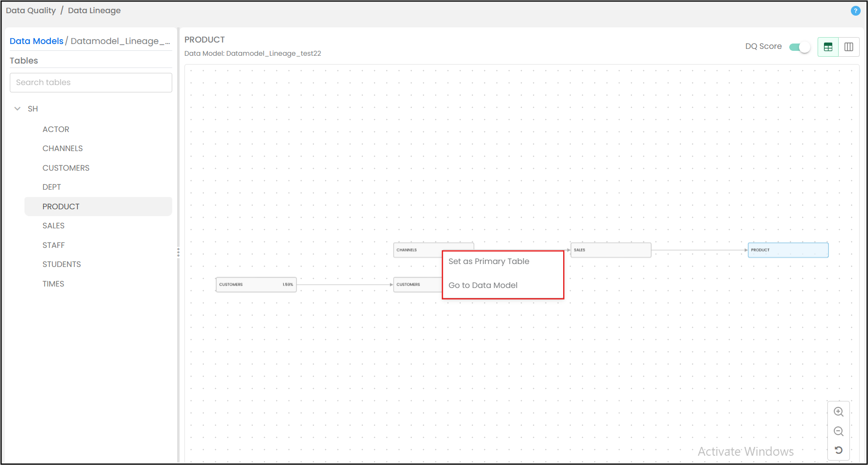Click the sidebar resize handle dots
Viewport: 868px width, 465px height.
point(178,252)
